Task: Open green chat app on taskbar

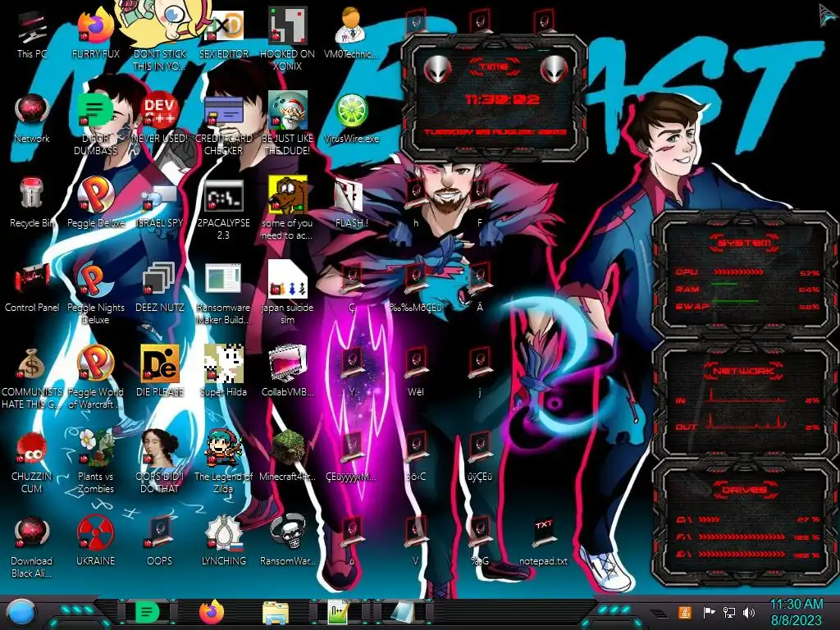Action: click(x=148, y=612)
